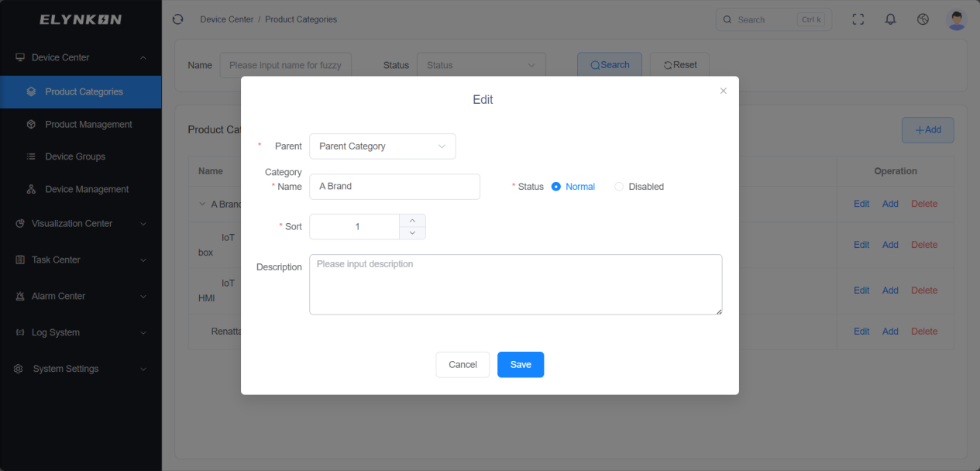The height and width of the screenshot is (471, 980).
Task: Select the Normal status radio button
Action: pos(555,187)
